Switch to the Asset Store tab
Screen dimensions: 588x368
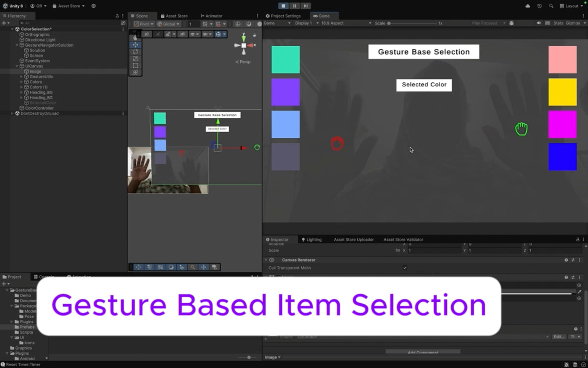coord(173,16)
